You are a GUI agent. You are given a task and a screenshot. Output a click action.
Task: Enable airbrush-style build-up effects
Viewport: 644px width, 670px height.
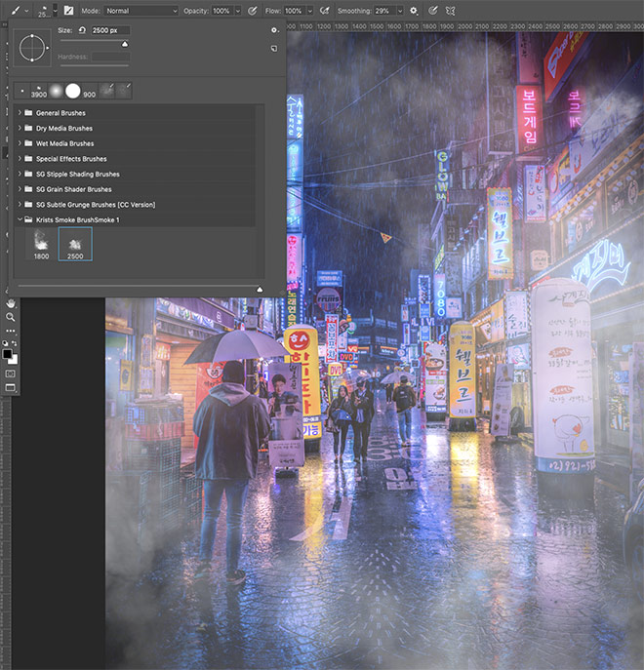(325, 11)
